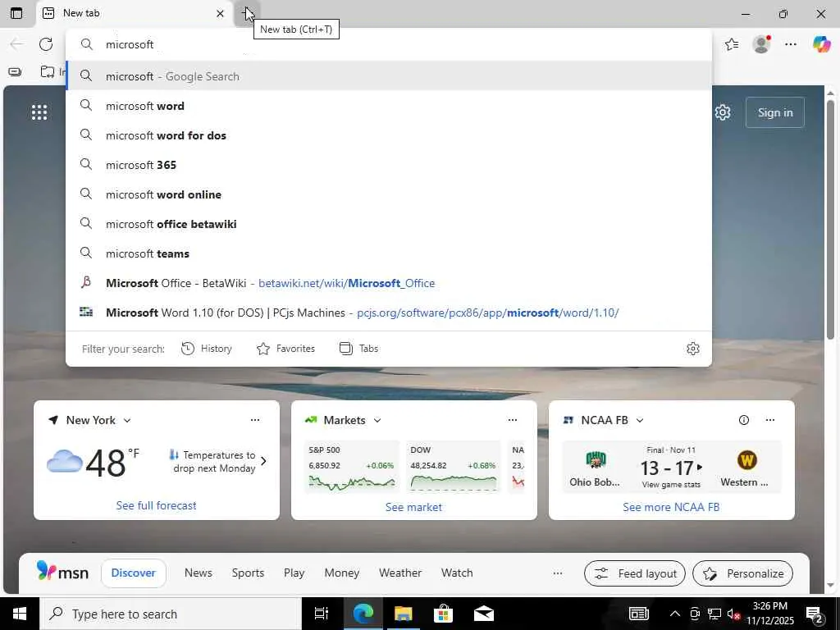This screenshot has width=840, height=630.
Task: Show hidden tray icons chevron
Action: (675, 614)
